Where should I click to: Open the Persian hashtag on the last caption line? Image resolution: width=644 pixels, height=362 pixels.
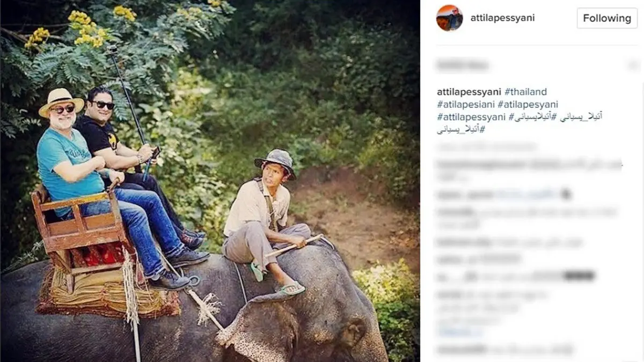pyautogui.click(x=461, y=129)
